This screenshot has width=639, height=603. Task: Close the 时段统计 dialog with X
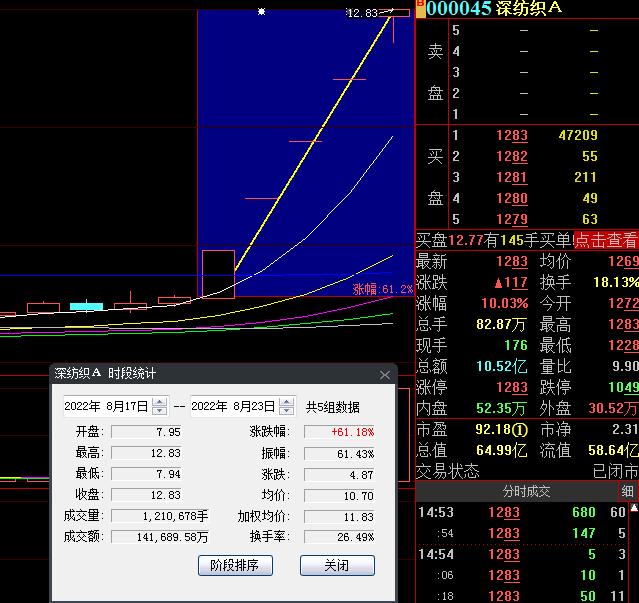pos(385,375)
